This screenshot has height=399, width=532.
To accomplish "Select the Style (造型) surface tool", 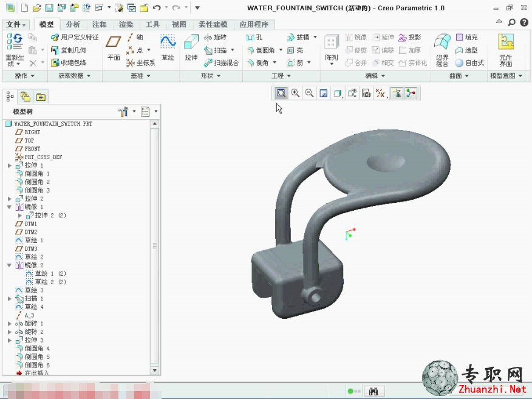I will 466,50.
